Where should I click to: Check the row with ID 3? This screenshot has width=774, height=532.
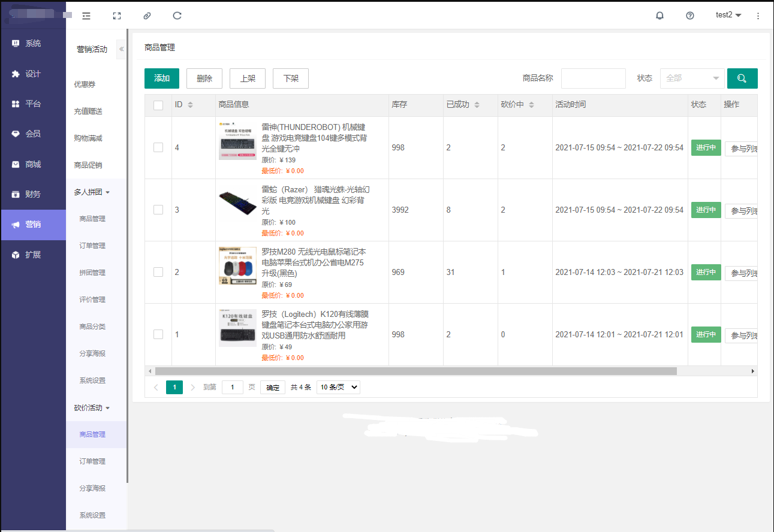[x=158, y=210]
